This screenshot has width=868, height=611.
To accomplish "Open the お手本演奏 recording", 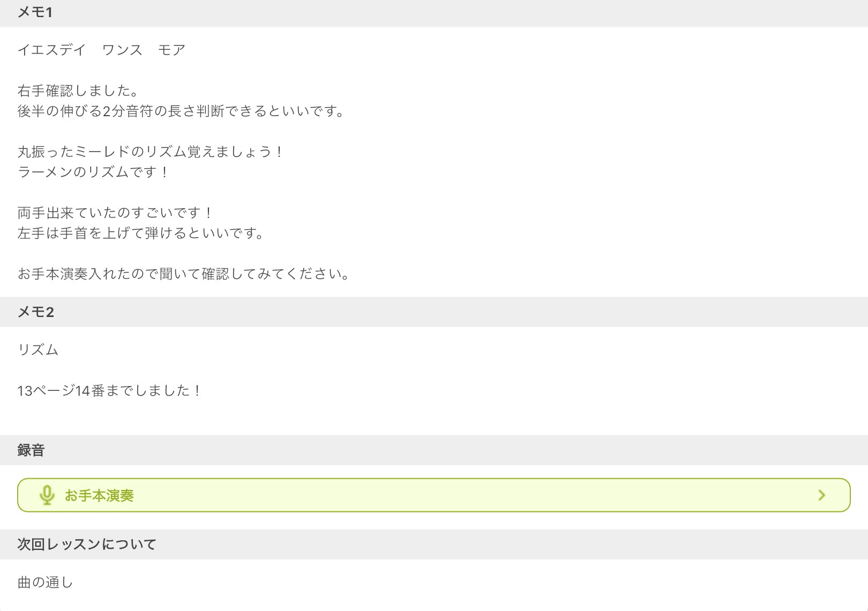I will tap(99, 495).
